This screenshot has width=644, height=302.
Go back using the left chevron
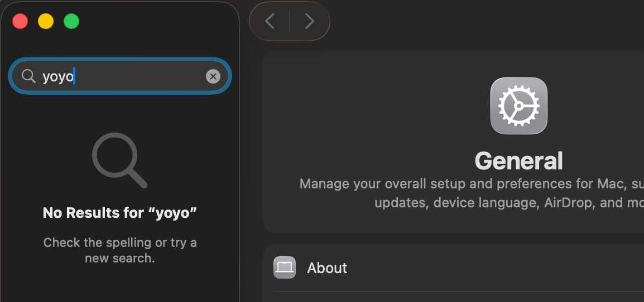pos(270,21)
